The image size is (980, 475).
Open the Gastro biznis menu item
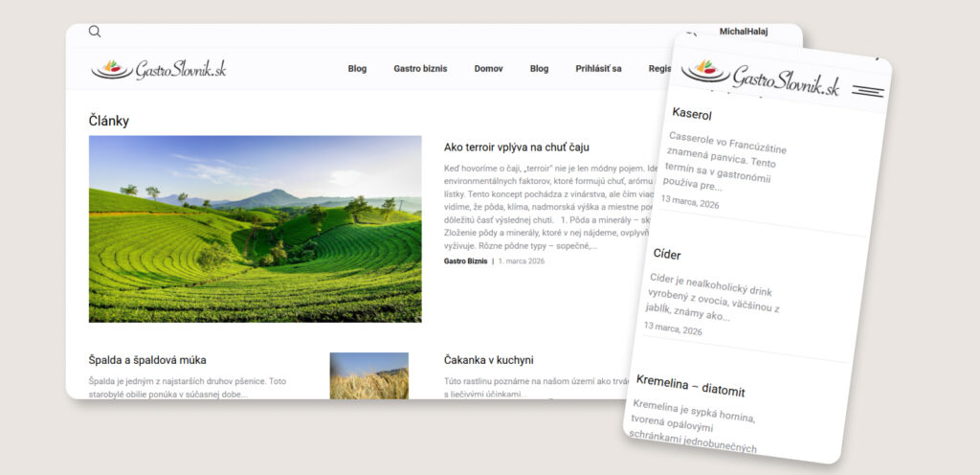point(420,69)
